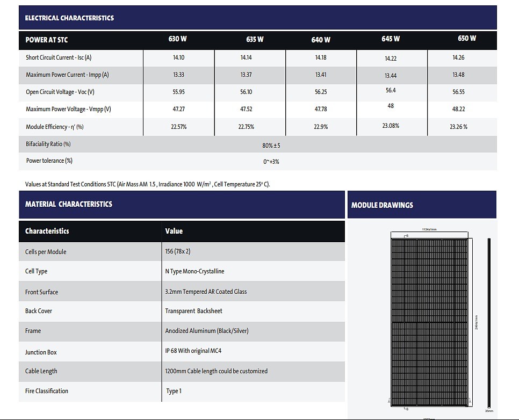The image size is (519, 420).
Task: Click the Module Drawings section header
Action: pyautogui.click(x=382, y=205)
